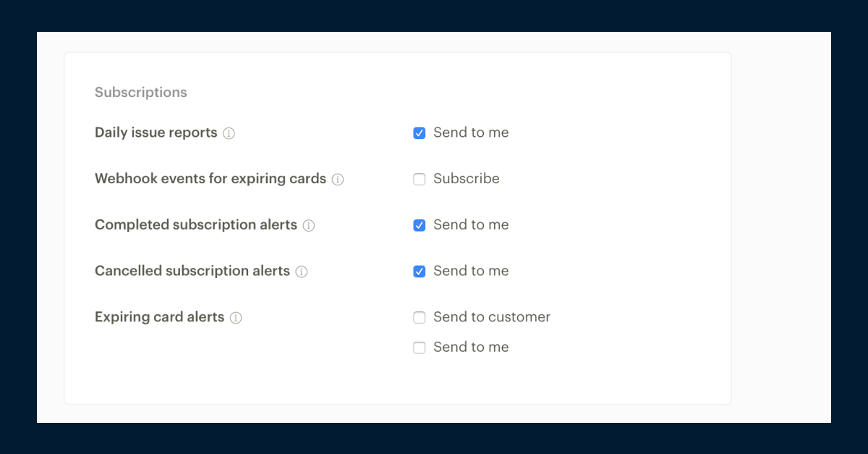Screen dimensions: 868x454
Task: Uncheck Completed subscription alerts Send to me checkbox
Action: pos(420,225)
